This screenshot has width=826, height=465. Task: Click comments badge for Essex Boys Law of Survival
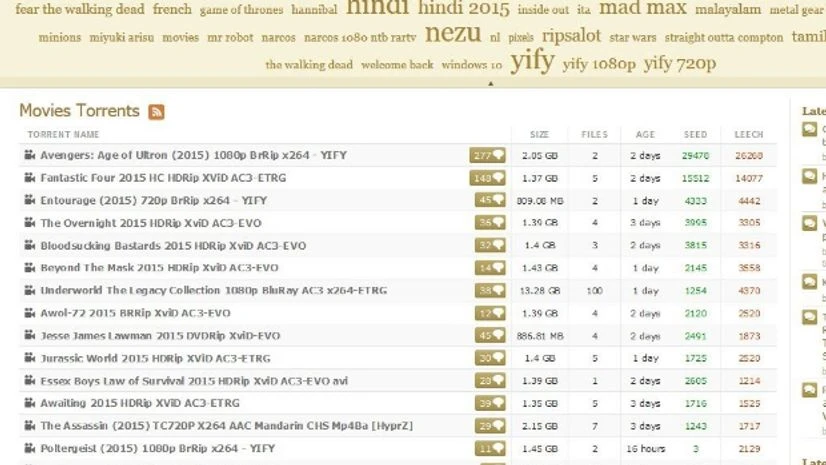[x=490, y=381]
